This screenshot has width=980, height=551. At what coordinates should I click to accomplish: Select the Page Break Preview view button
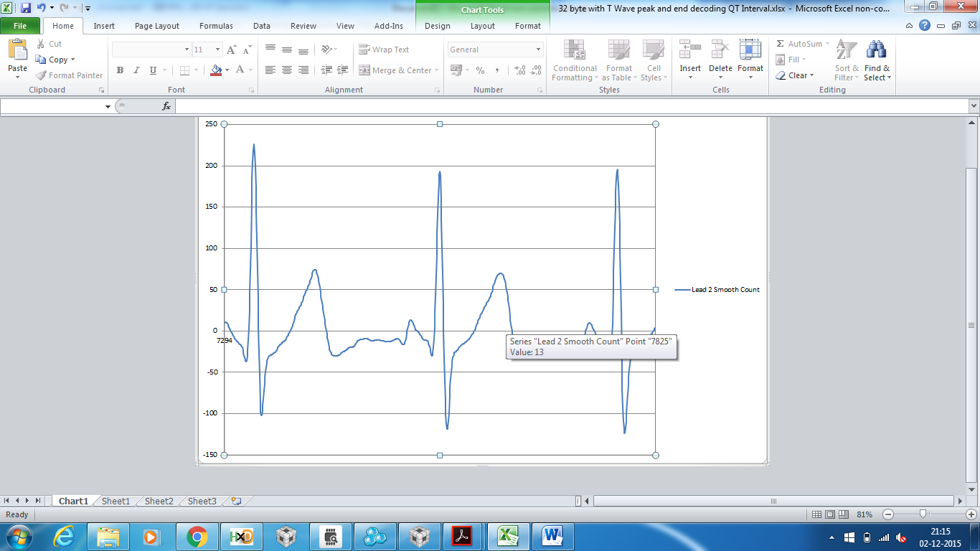(x=844, y=514)
